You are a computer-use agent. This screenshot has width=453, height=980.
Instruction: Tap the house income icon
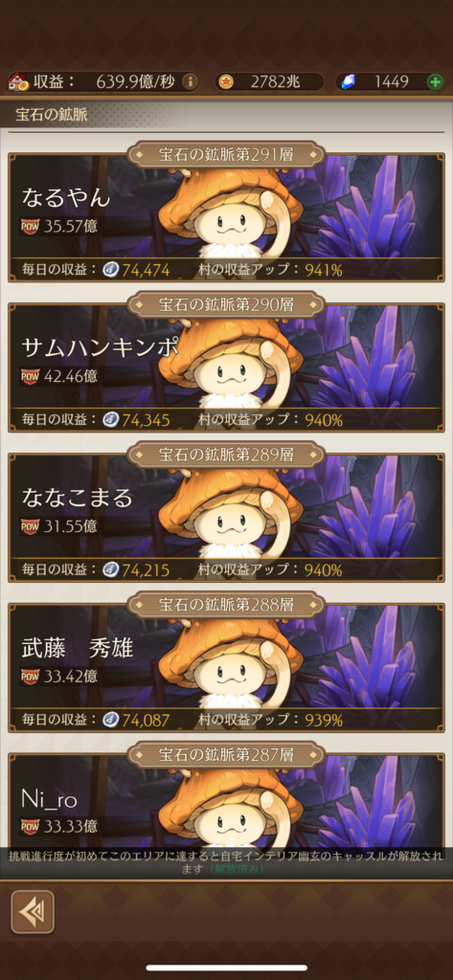[x=17, y=81]
